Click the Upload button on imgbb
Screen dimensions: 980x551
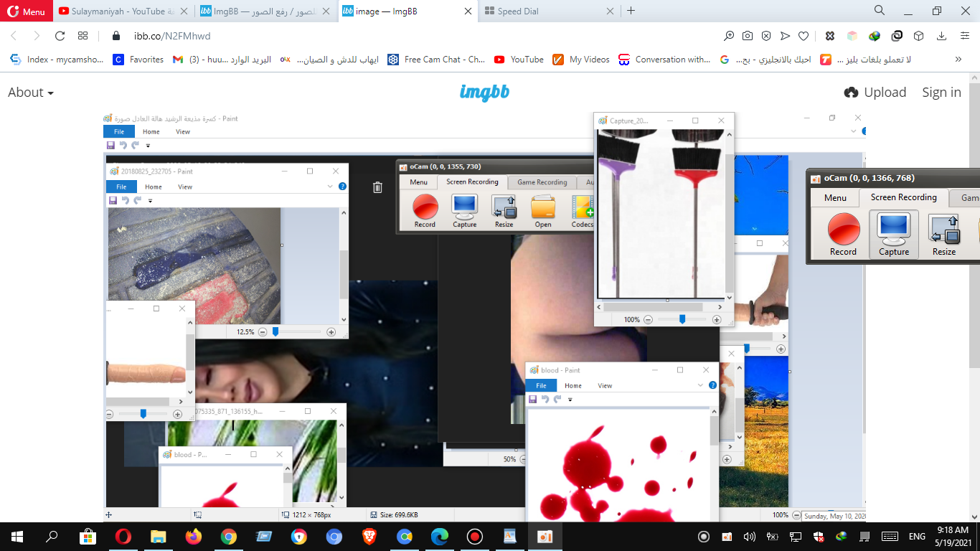(x=875, y=93)
